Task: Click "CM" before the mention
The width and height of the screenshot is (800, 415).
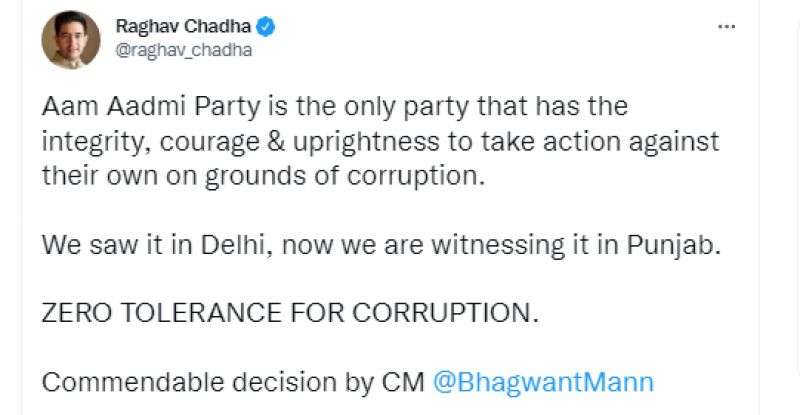Action: pyautogui.click(x=405, y=381)
